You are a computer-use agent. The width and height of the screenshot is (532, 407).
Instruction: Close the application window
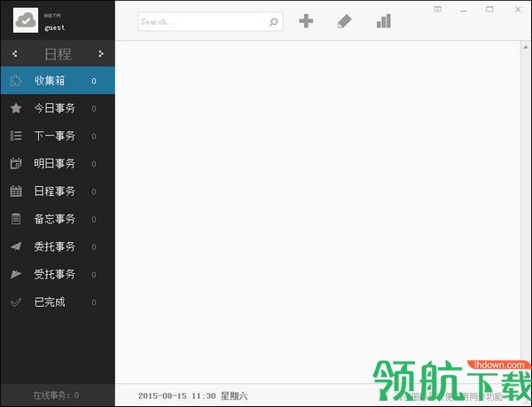518,10
